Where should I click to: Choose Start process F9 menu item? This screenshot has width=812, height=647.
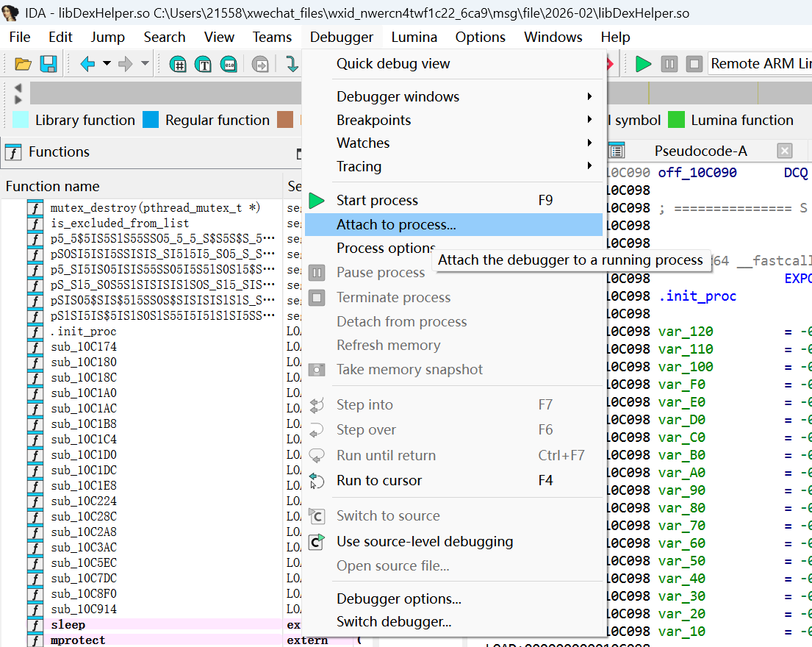pyautogui.click(x=453, y=201)
